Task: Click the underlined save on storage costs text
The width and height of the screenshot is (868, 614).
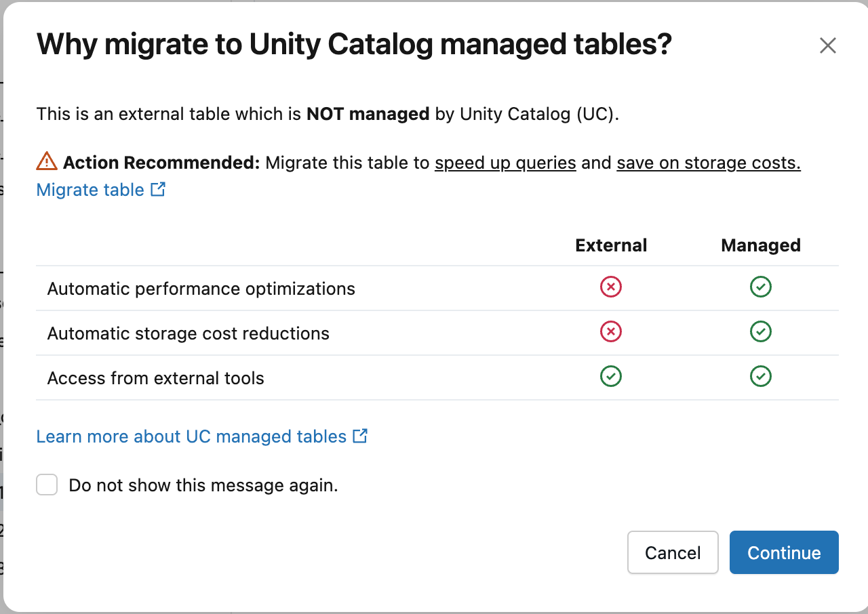Action: [707, 163]
